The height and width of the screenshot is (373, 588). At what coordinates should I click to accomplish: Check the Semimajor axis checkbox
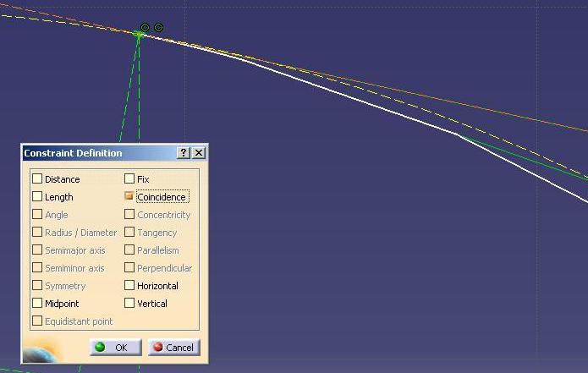coord(37,250)
